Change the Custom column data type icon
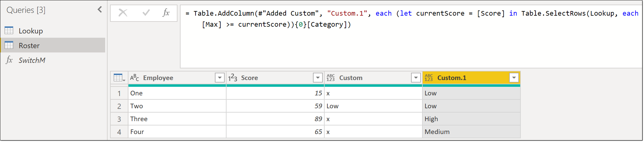This screenshot has height=142, width=644. [330, 78]
